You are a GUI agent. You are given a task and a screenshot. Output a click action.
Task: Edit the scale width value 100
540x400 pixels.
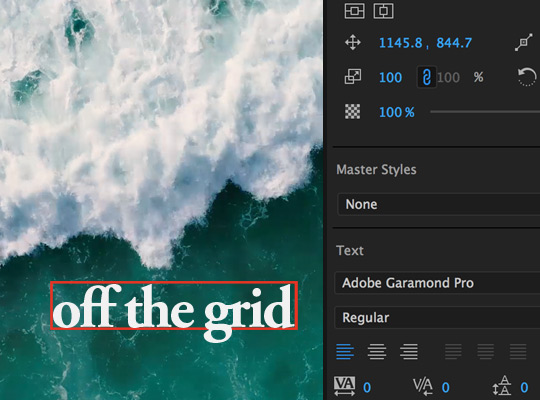point(391,78)
